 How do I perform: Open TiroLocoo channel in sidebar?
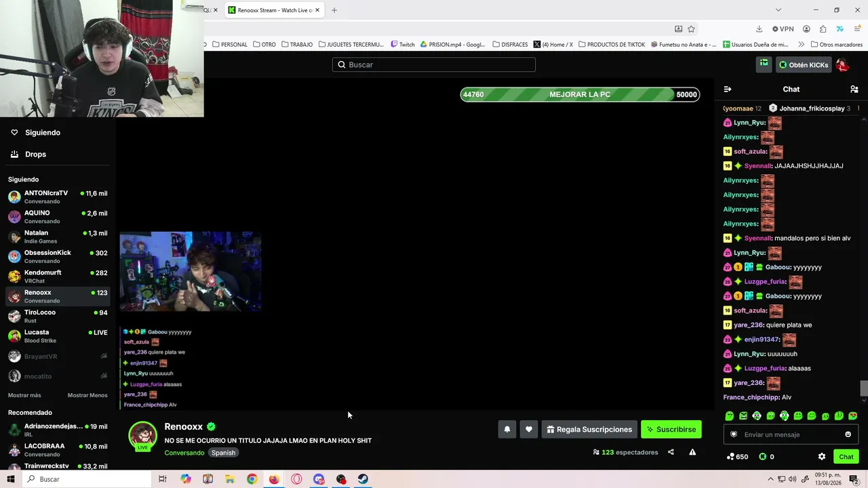(58, 316)
